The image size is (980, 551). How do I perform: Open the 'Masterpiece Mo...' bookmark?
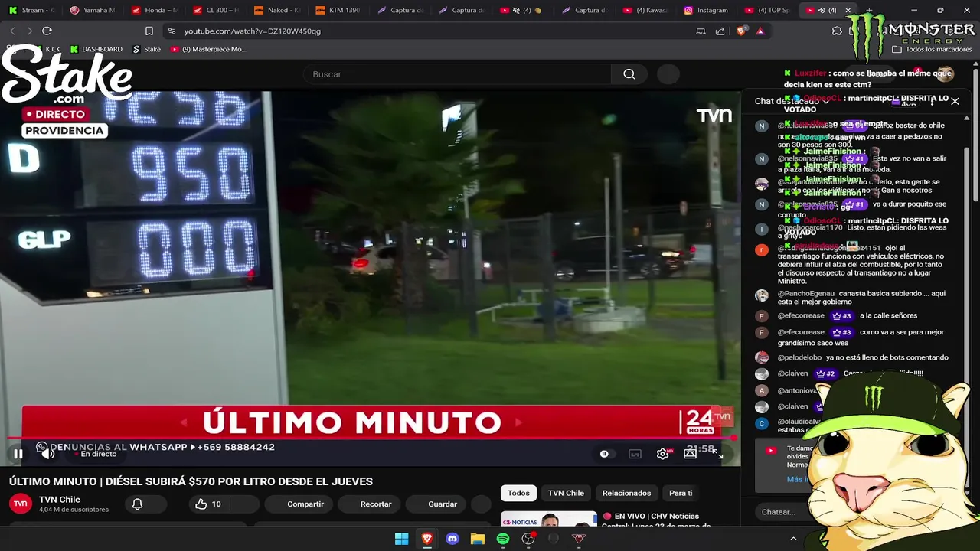(208, 49)
